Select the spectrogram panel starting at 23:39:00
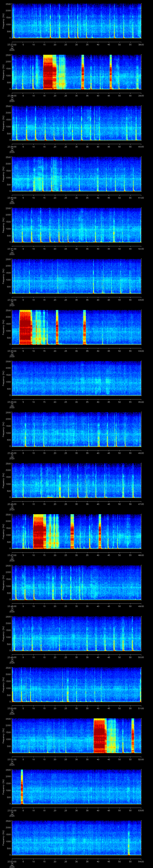This screenshot has width=153, height=868. [77, 123]
